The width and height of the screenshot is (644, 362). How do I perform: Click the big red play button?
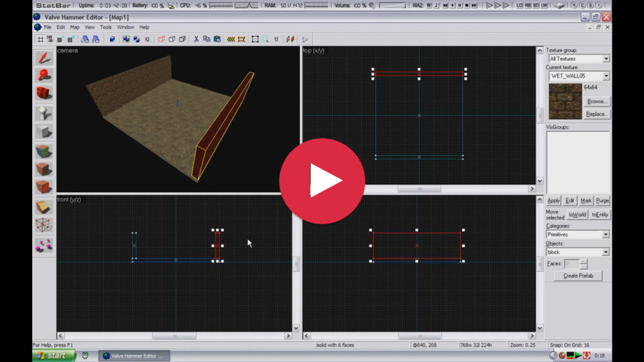pos(322,181)
